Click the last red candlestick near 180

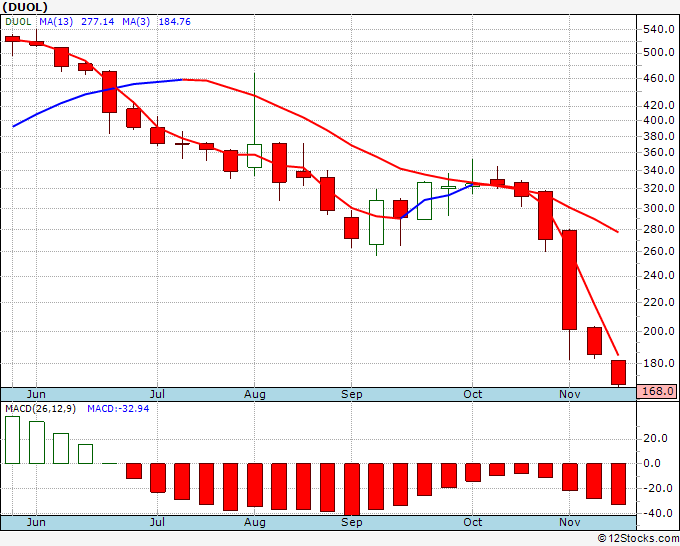618,373
